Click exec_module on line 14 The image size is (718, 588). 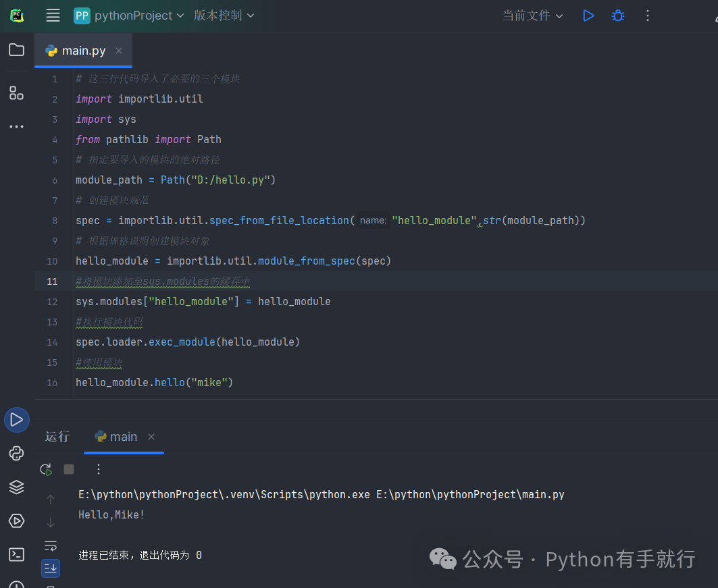point(182,342)
